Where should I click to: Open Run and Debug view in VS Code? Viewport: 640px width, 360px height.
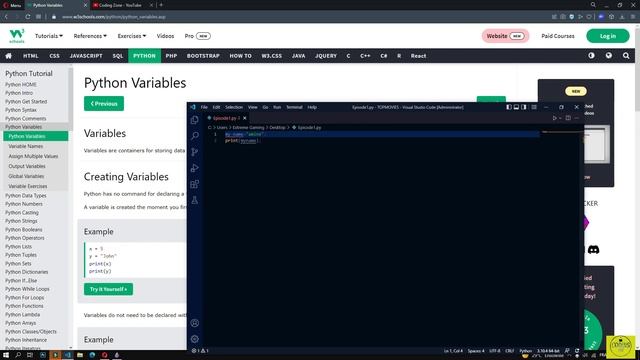coord(195,168)
